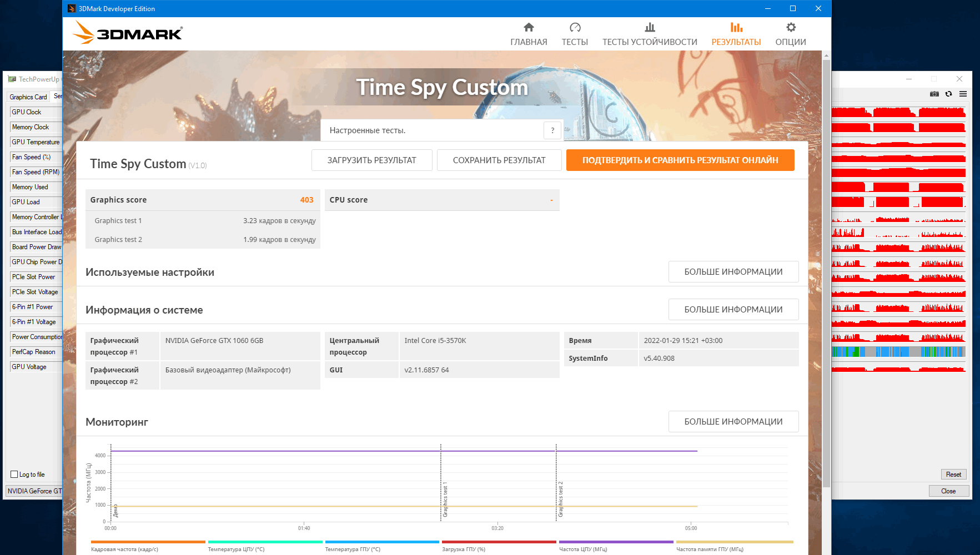Click scrollbar up arrow in 3DMark
980x555 pixels.
pos(826,55)
